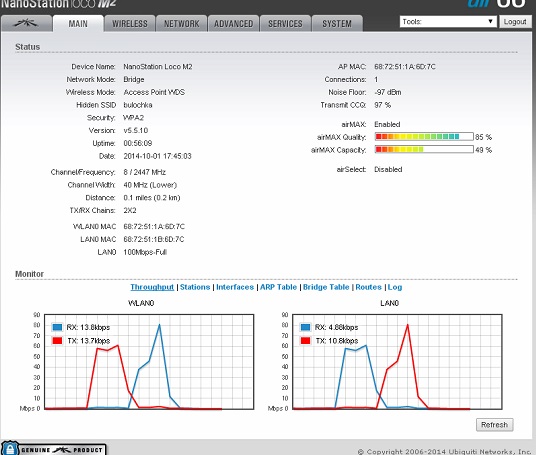
Task: Click device name 'NanoStation Loco M2'
Action: click(x=158, y=67)
